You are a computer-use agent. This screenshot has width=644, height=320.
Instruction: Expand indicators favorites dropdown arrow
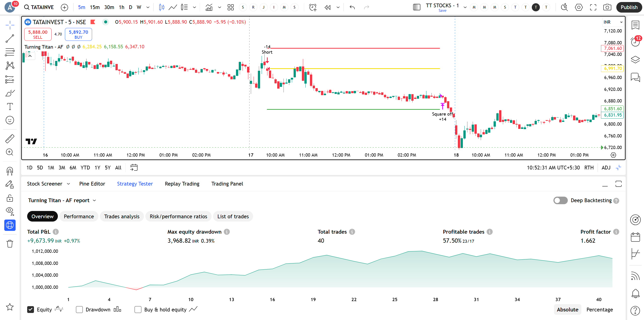[220, 7]
